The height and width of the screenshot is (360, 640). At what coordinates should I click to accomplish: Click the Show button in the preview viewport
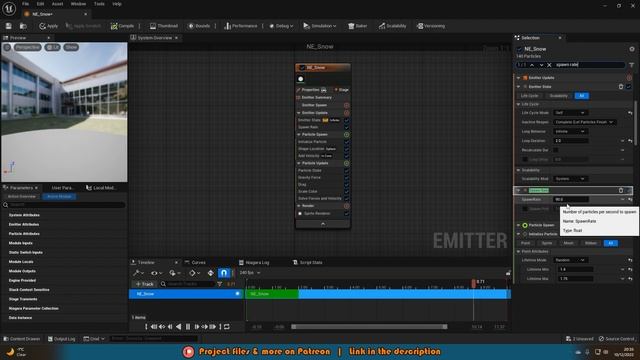[71, 47]
